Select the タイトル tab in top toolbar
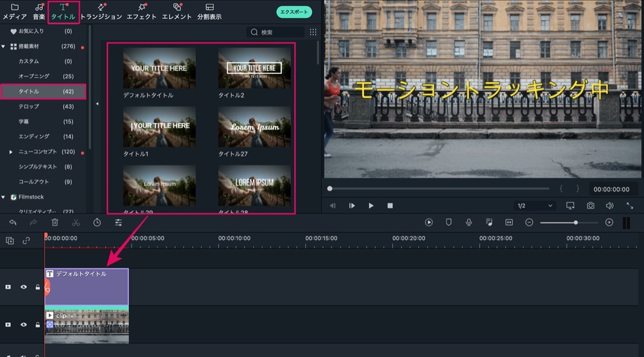 [x=63, y=12]
